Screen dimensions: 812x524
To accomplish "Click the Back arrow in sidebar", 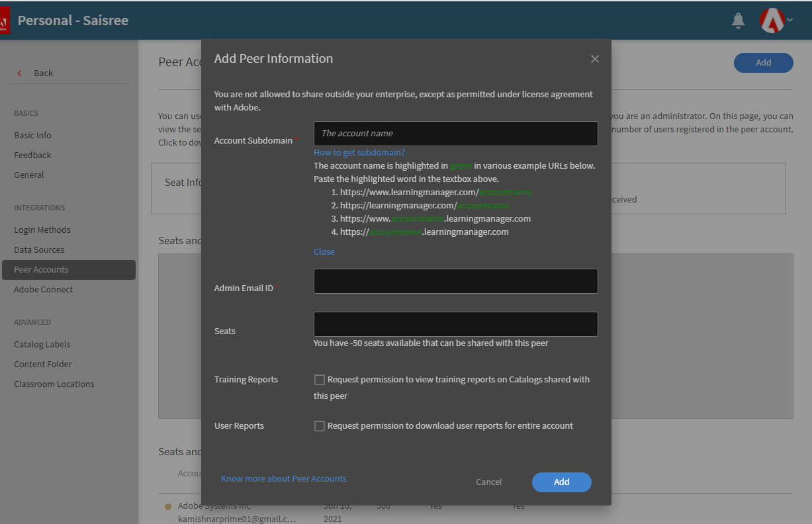I will 20,73.
